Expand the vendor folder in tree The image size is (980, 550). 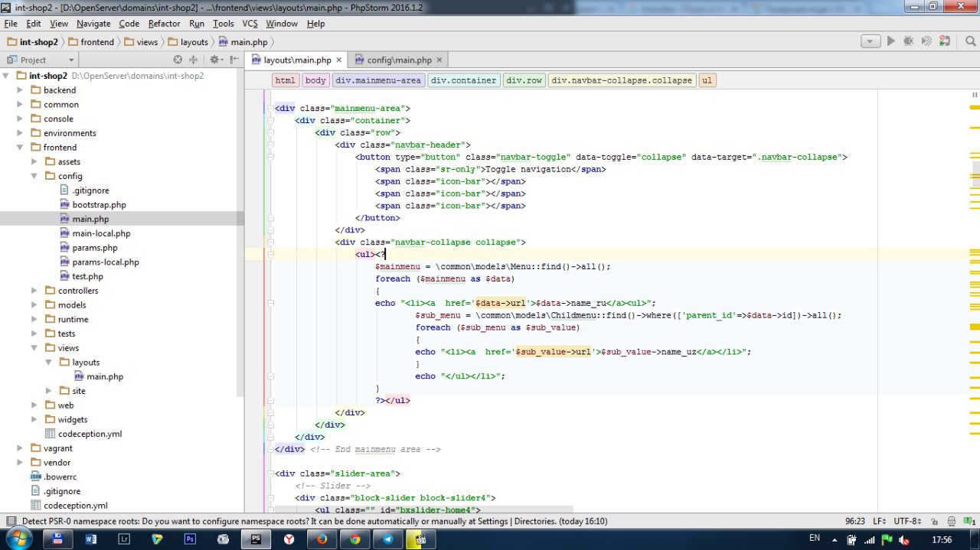pos(21,463)
